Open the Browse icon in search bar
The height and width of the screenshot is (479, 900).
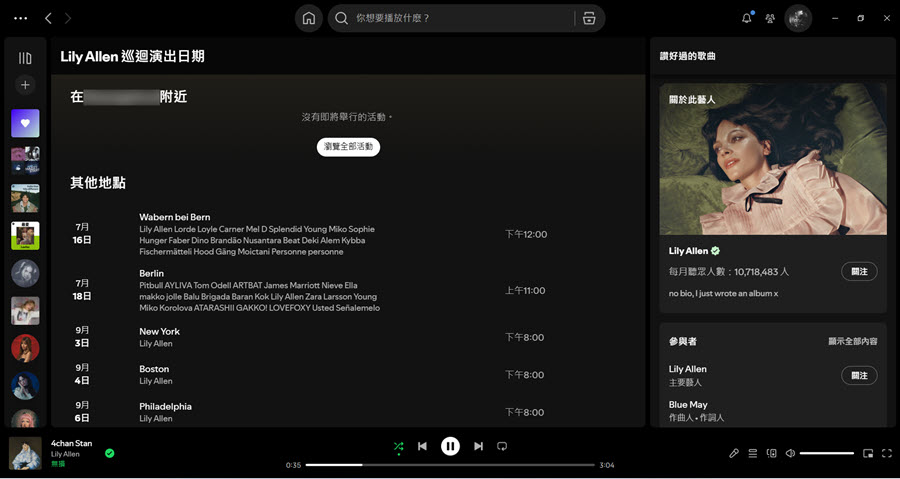coord(589,18)
